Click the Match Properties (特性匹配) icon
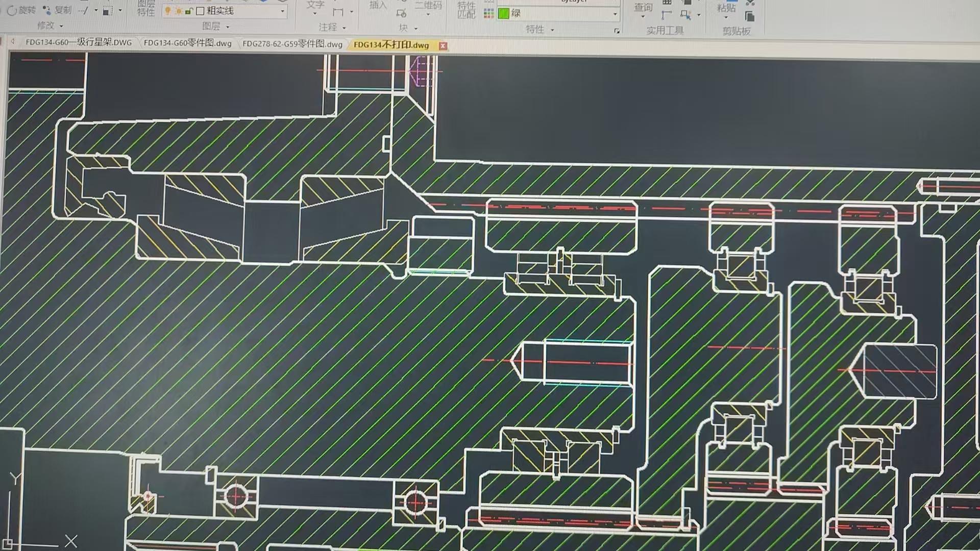The height and width of the screenshot is (551, 980). [x=466, y=9]
